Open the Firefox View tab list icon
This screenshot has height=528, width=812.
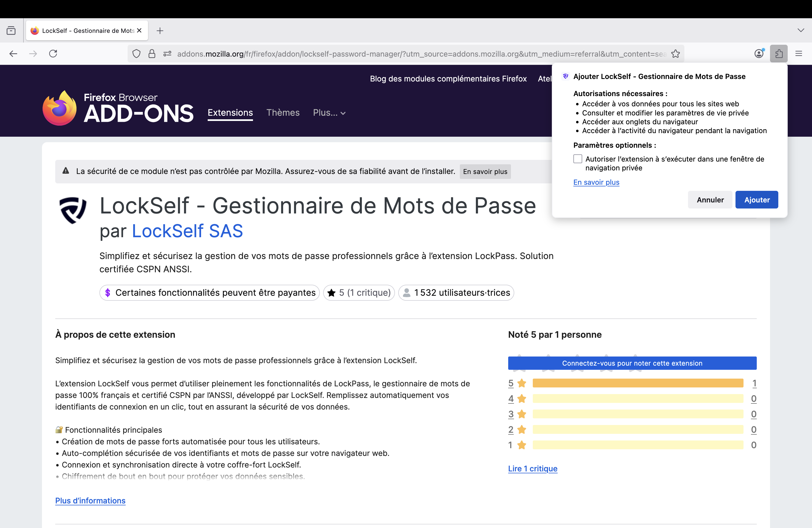(11, 31)
